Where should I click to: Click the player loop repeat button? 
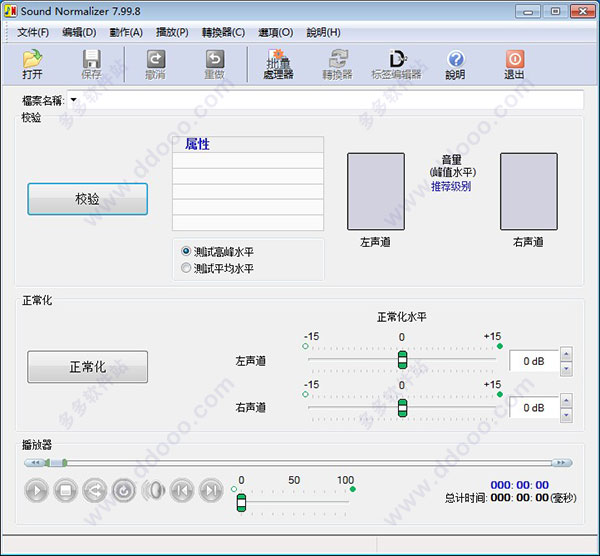click(x=124, y=491)
